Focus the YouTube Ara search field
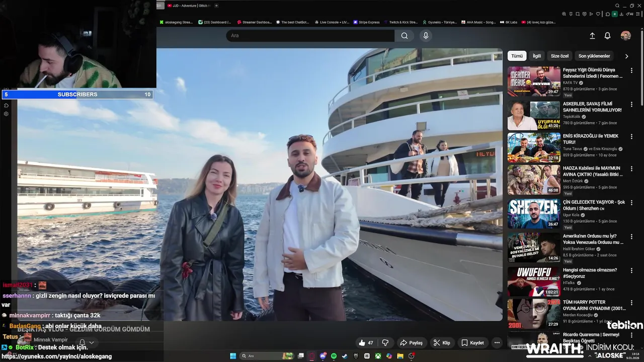Screen dimensions: 644x362 310,36
